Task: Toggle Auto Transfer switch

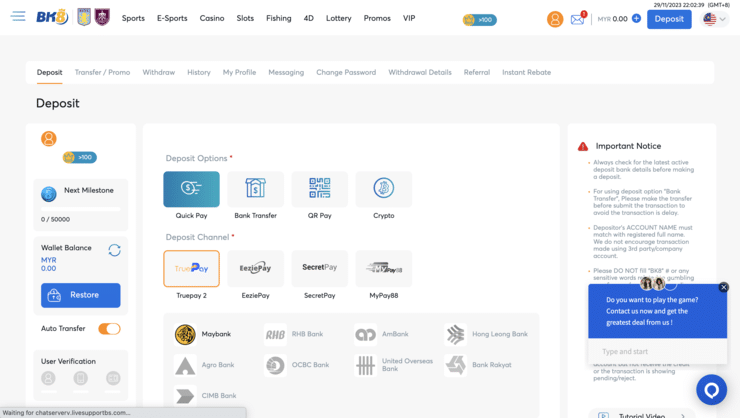Action: 109,329
